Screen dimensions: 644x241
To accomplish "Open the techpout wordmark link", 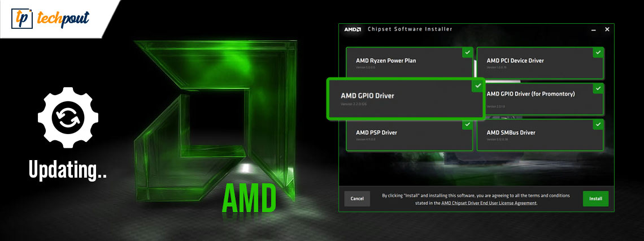I will coord(63,19).
